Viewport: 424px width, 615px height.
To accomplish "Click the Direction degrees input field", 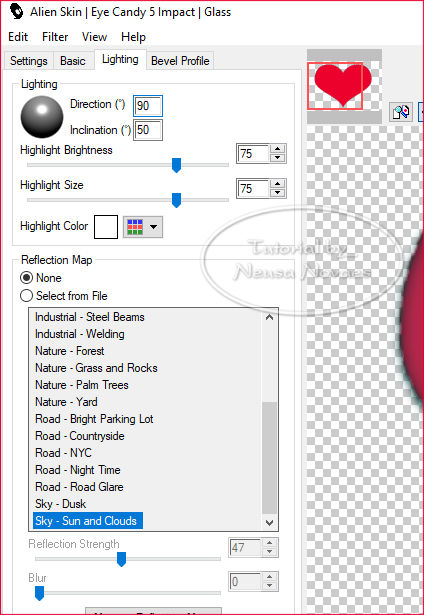I will click(x=148, y=106).
